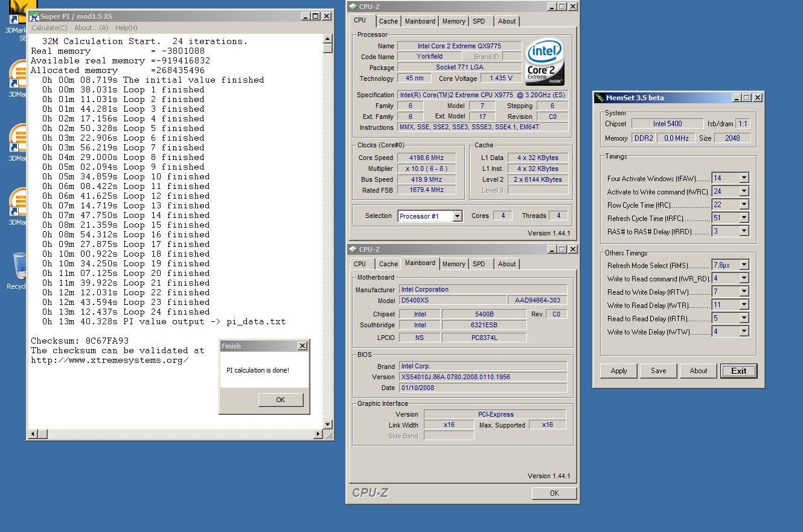This screenshot has width=803, height=532.
Task: Click Super PI horizontal scrollbar right arrow
Action: tap(318, 434)
